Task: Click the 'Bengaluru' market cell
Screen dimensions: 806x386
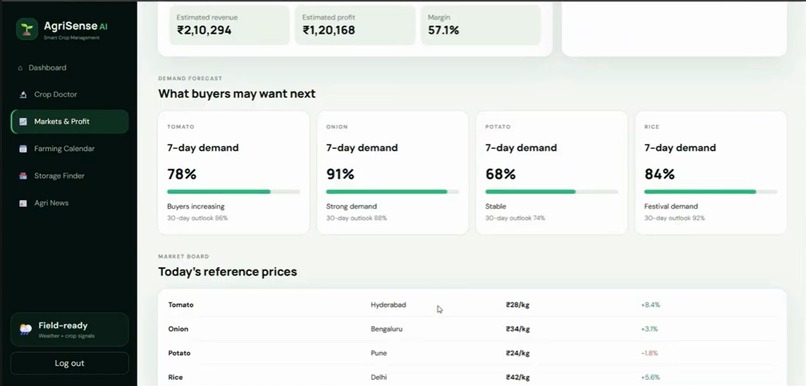Action: coord(387,329)
